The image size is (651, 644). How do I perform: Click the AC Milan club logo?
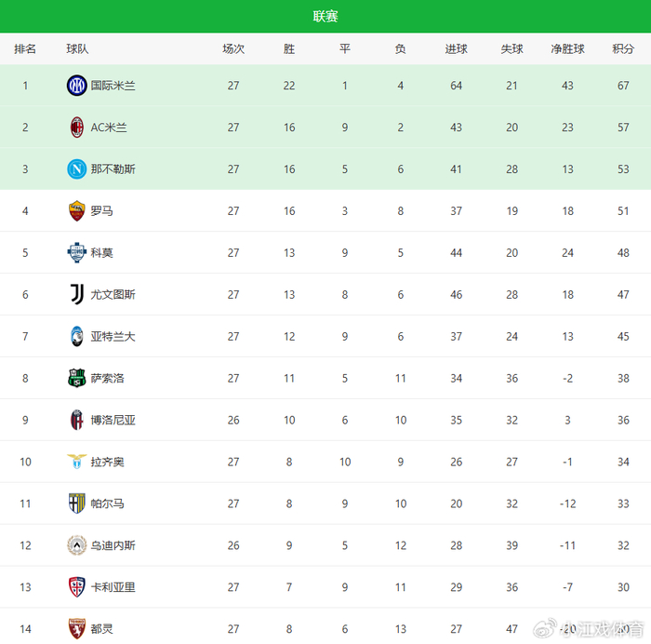pos(76,127)
